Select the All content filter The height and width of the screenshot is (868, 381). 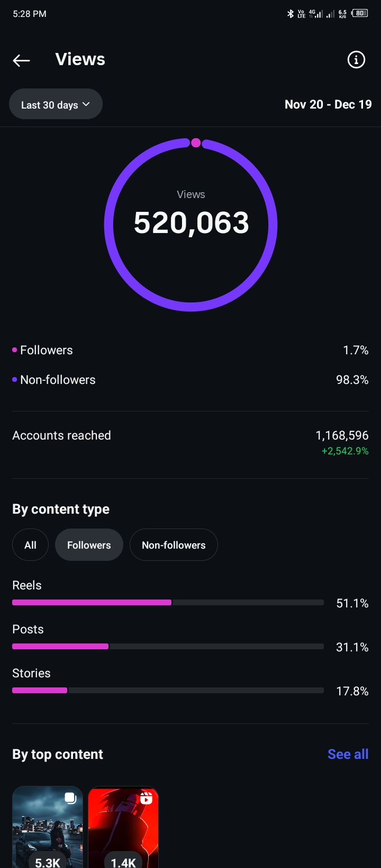click(x=30, y=545)
